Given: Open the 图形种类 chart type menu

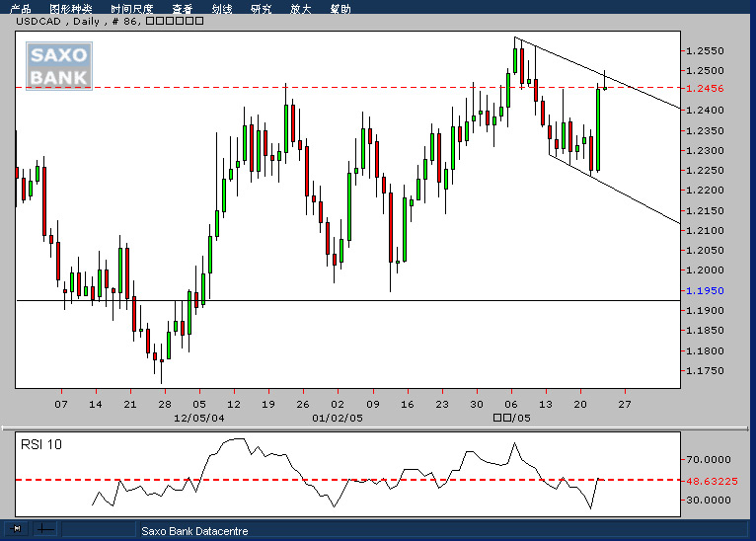Looking at the screenshot, I should 70,8.
